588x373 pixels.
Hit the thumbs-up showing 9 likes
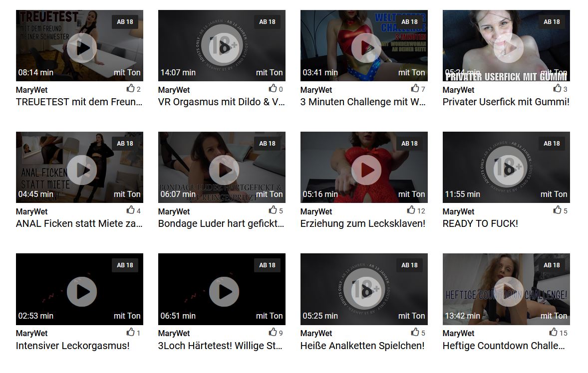pos(273,332)
